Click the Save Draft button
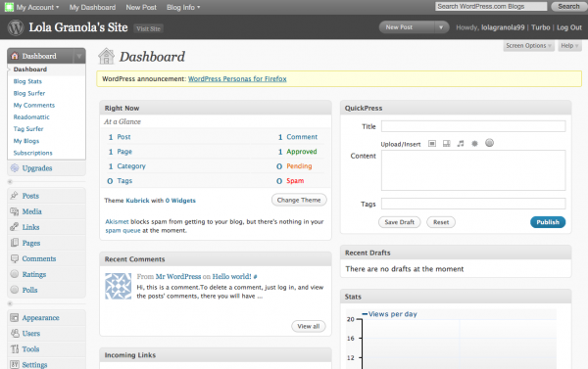The image size is (588, 369). 400,222
